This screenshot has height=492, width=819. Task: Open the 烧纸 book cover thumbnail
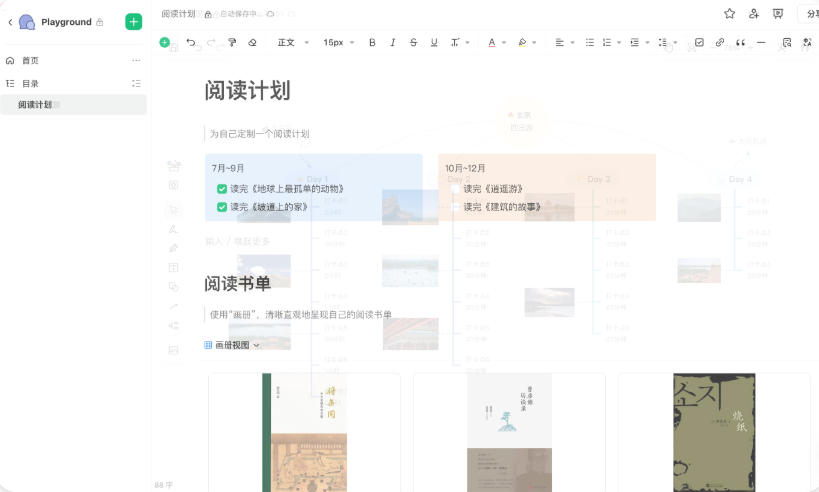coord(714,433)
